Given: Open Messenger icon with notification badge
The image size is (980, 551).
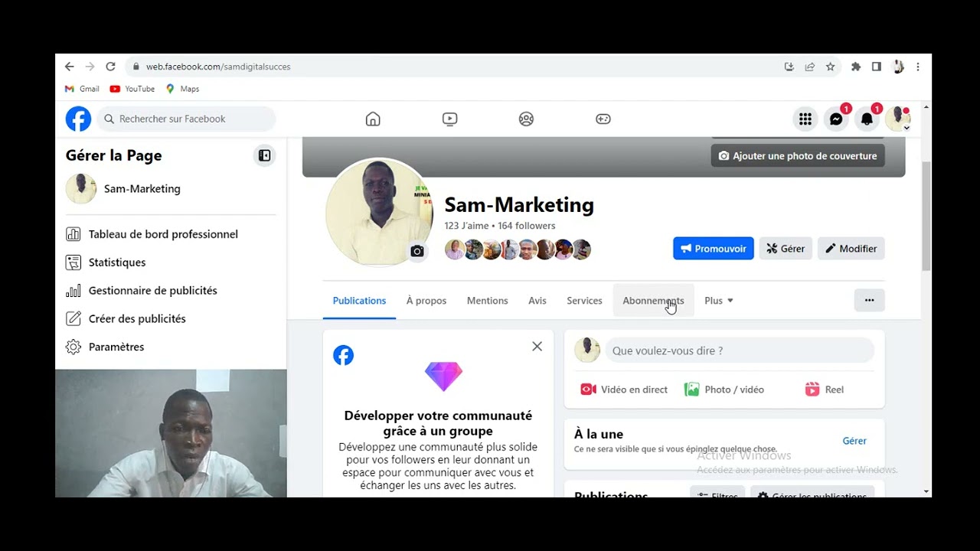Looking at the screenshot, I should click(x=836, y=119).
